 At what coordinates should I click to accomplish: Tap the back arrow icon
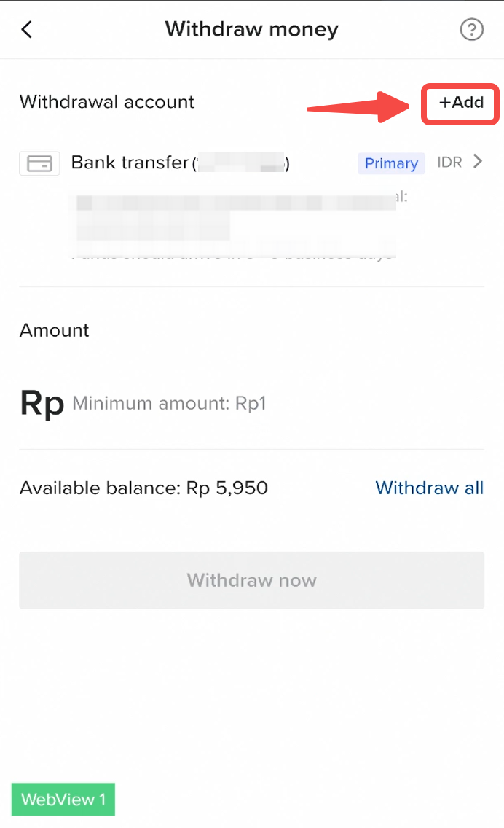[x=27, y=30]
